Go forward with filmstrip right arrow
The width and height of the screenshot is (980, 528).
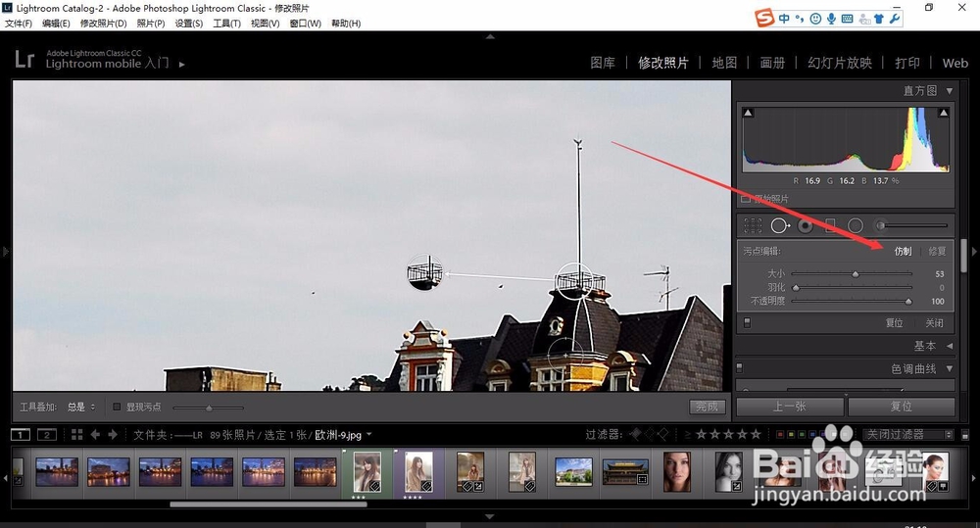click(x=113, y=434)
